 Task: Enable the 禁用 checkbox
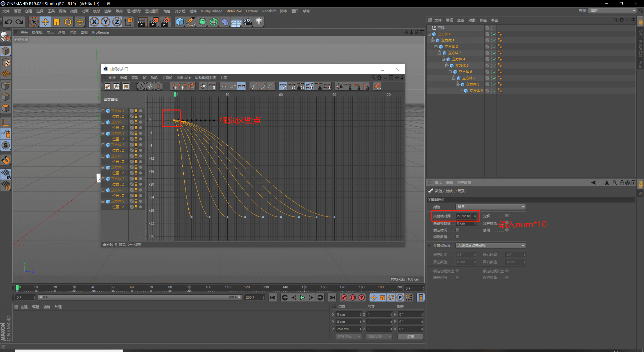(507, 230)
